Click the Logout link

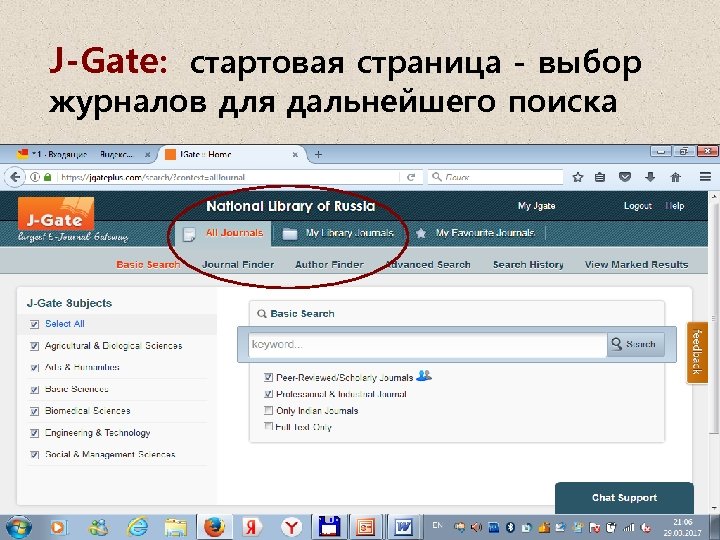pos(637,206)
